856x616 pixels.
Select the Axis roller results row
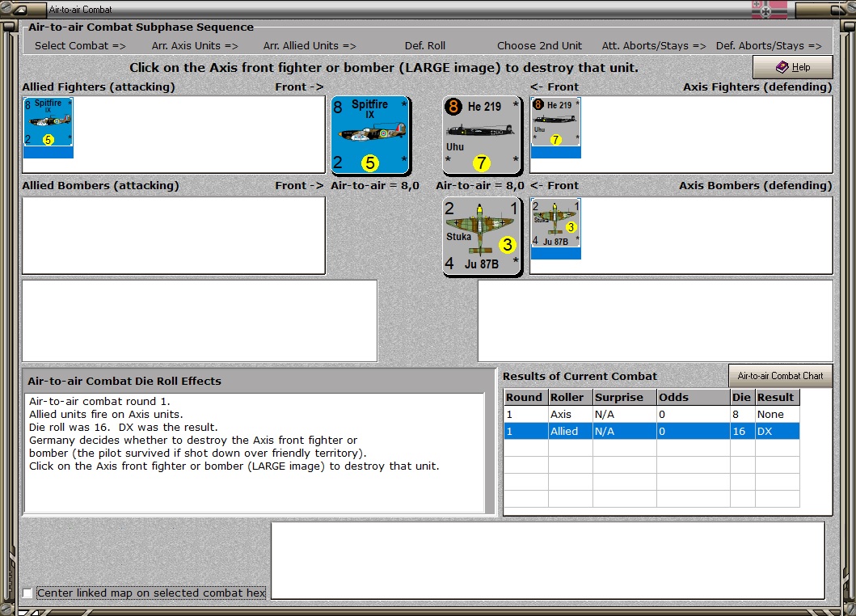pos(651,415)
